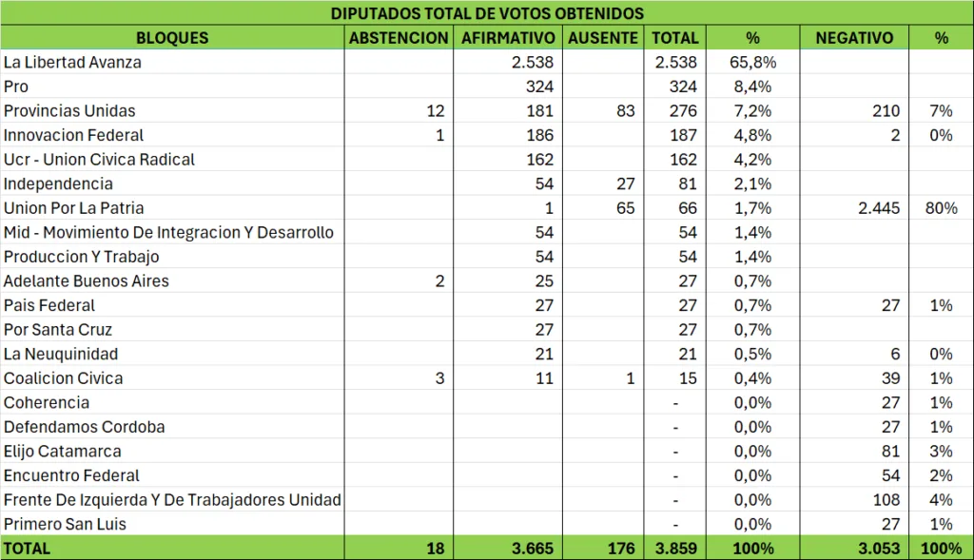Viewport: 974px width, 560px height.
Task: Select the table title 'DIPUTADOS TOTAL DE VOTOS OBTENIDOS'
Action: tap(487, 13)
